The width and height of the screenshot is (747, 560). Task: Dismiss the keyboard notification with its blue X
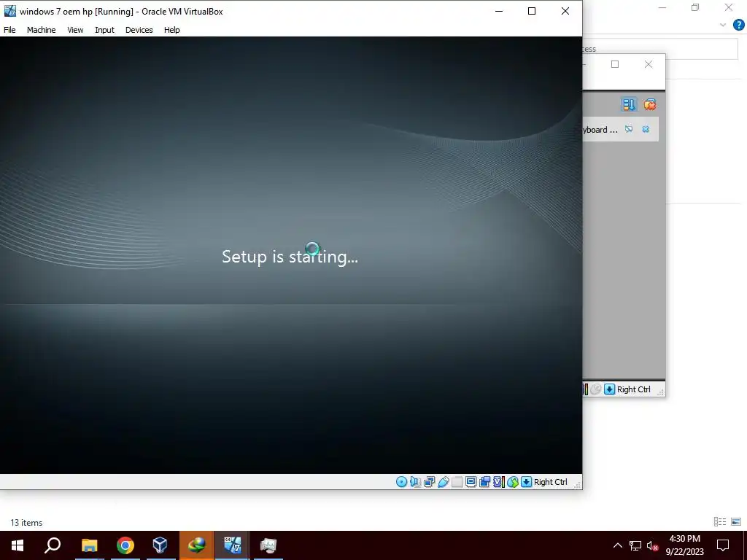(646, 129)
